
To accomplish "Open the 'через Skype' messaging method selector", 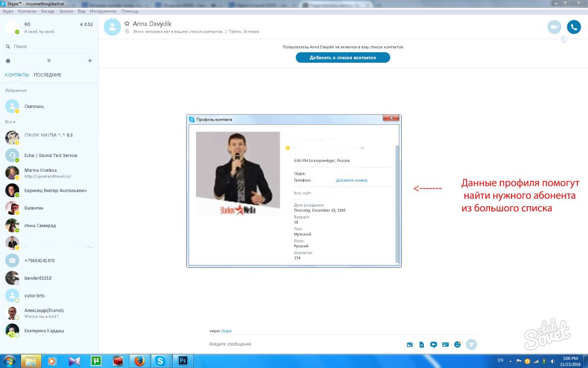I will (x=226, y=331).
